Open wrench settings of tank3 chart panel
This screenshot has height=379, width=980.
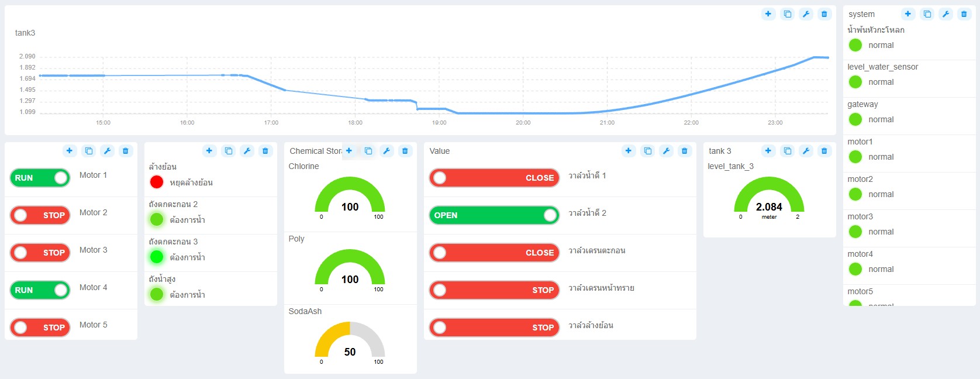pos(806,14)
